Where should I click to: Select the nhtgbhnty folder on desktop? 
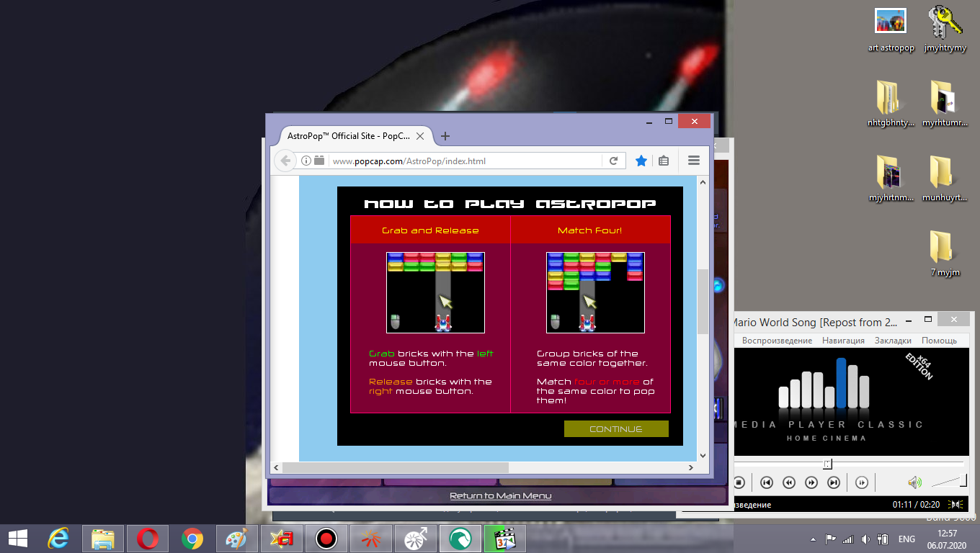tap(891, 104)
